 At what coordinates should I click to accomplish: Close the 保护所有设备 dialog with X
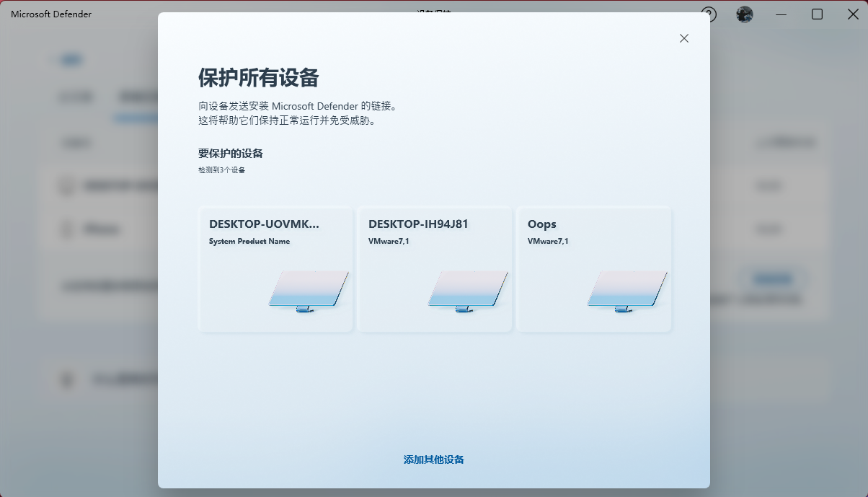683,38
